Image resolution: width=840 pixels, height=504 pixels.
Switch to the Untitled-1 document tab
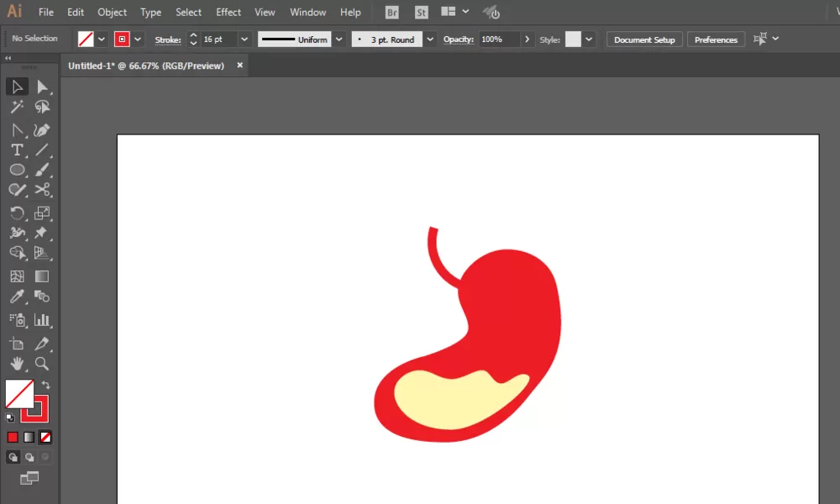click(x=146, y=66)
